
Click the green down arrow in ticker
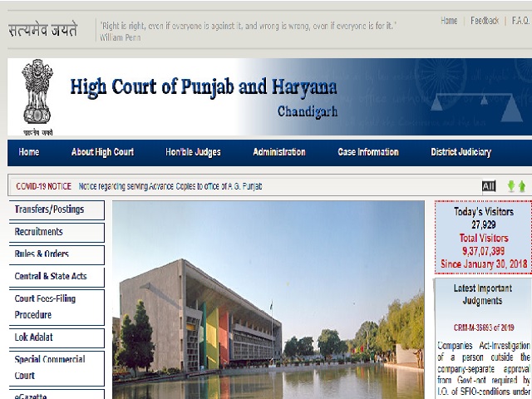pyautogui.click(x=511, y=186)
